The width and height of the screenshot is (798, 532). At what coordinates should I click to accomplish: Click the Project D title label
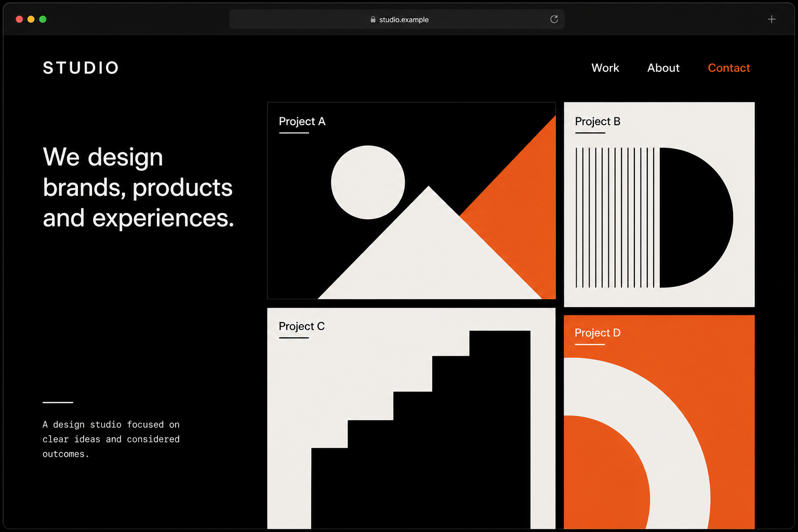[597, 333]
